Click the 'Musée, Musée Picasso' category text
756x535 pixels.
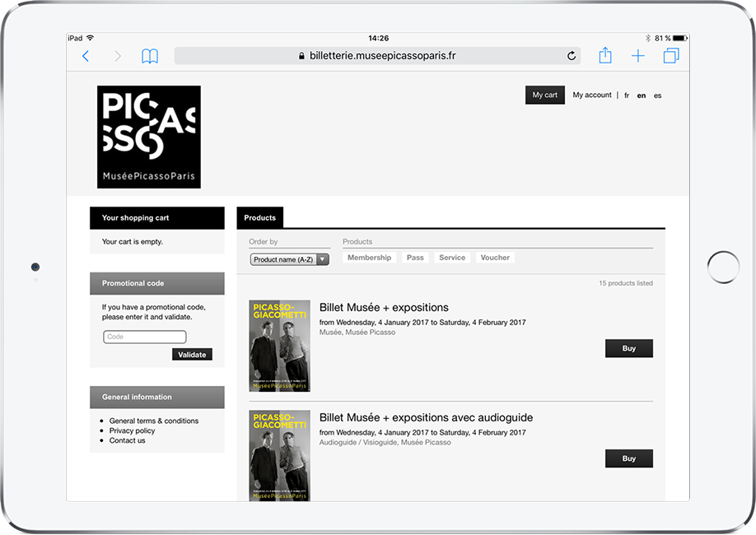point(357,332)
